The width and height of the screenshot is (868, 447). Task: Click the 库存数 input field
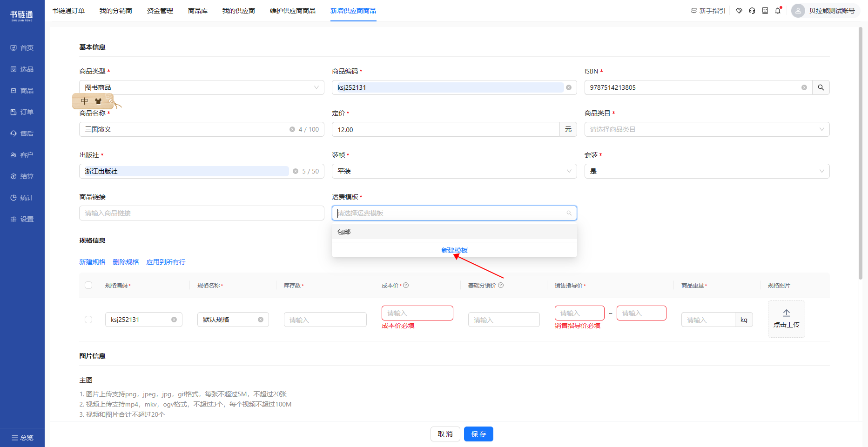pyautogui.click(x=325, y=320)
